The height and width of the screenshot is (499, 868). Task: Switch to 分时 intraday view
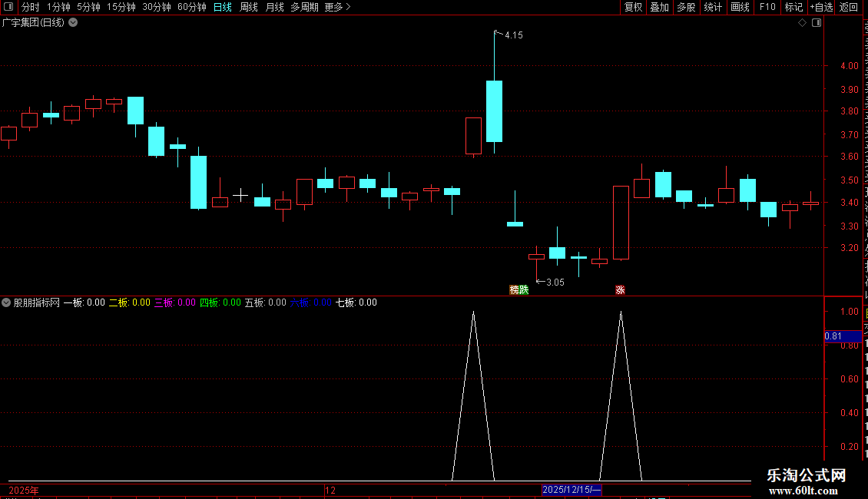(x=30, y=7)
